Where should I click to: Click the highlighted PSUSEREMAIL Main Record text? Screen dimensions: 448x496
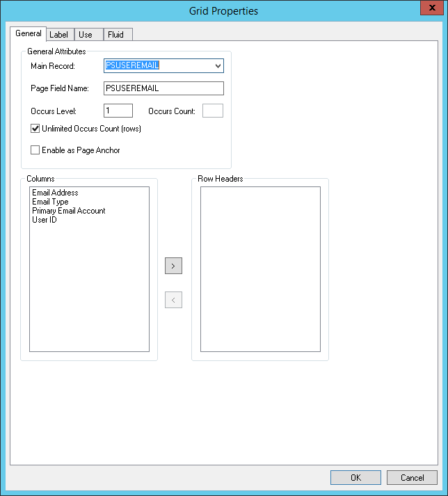132,65
